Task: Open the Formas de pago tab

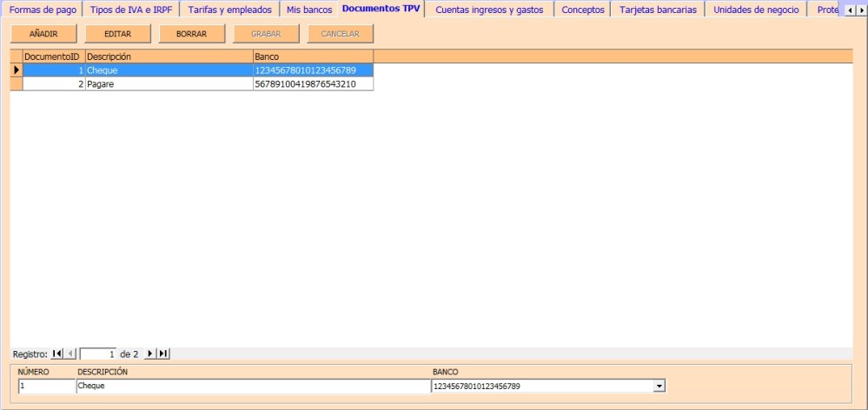Action: [x=43, y=10]
